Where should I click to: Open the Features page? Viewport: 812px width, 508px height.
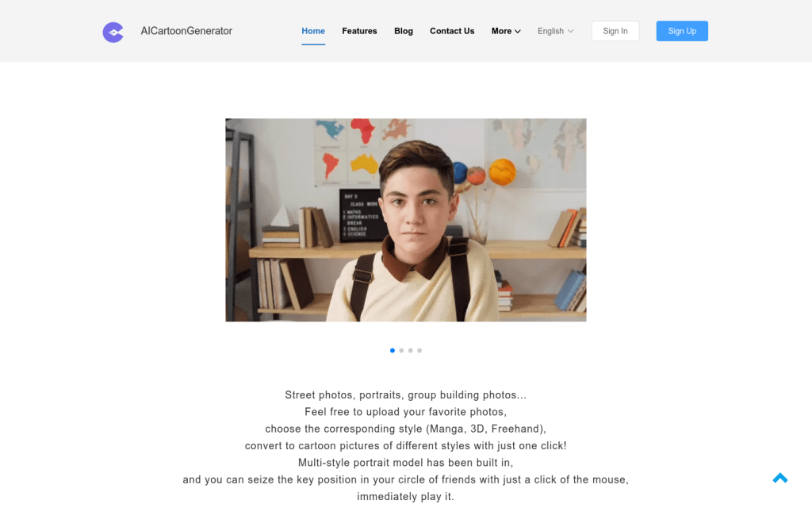359,31
